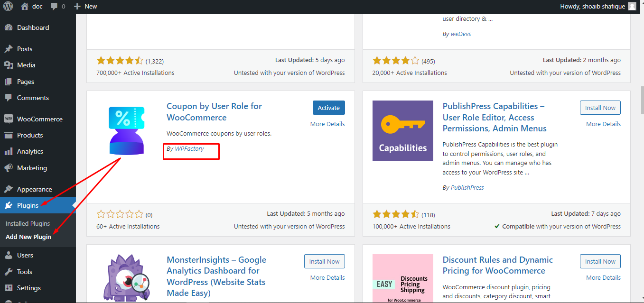644x303 pixels.
Task: Click the empty stars (0) rating
Action: (120, 214)
